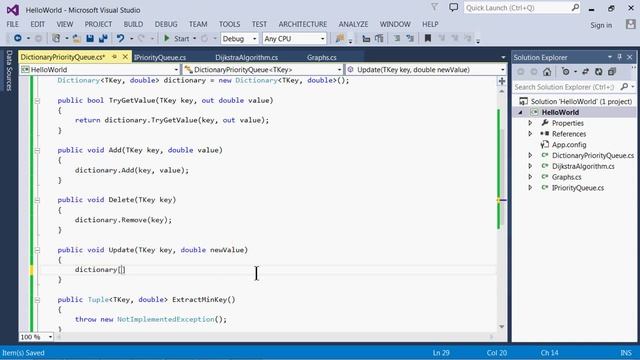The height and width of the screenshot is (360, 640).
Task: Open the Data Sources side panel tab
Action: (9, 71)
